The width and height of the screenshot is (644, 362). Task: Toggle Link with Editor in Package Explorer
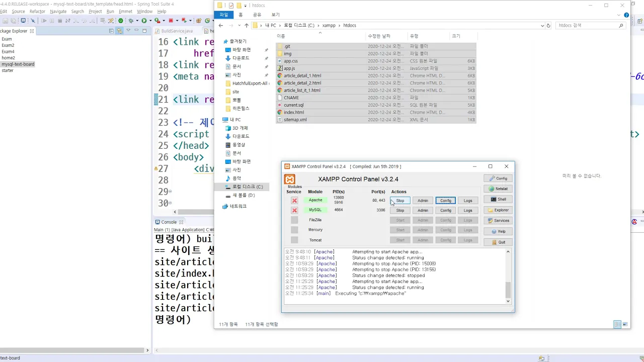pyautogui.click(x=120, y=31)
